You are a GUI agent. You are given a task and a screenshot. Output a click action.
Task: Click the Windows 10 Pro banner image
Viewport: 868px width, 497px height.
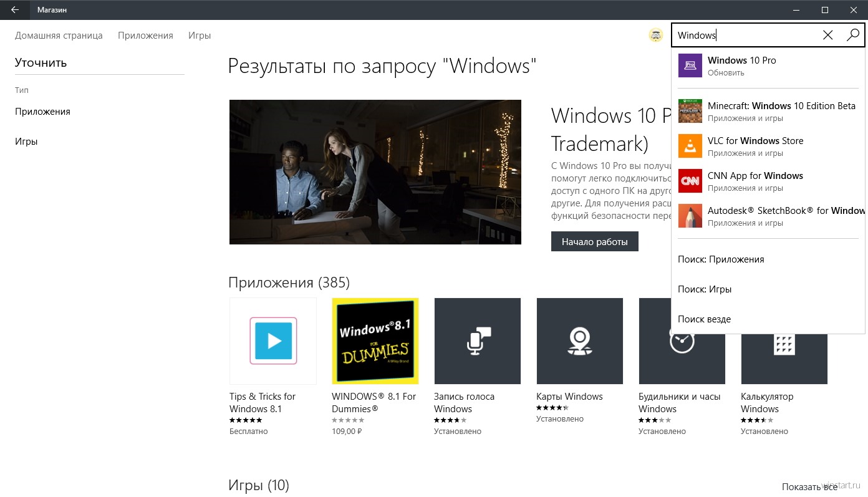(x=375, y=172)
